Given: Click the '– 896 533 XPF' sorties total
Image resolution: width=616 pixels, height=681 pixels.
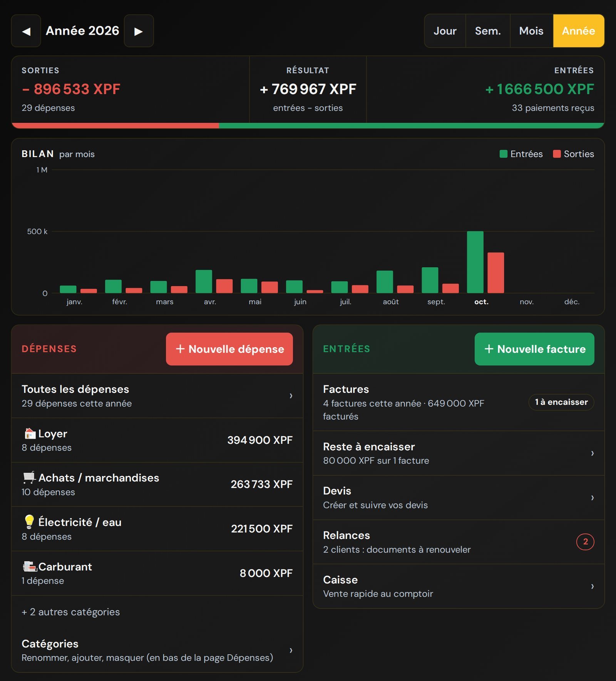Looking at the screenshot, I should click(x=71, y=89).
